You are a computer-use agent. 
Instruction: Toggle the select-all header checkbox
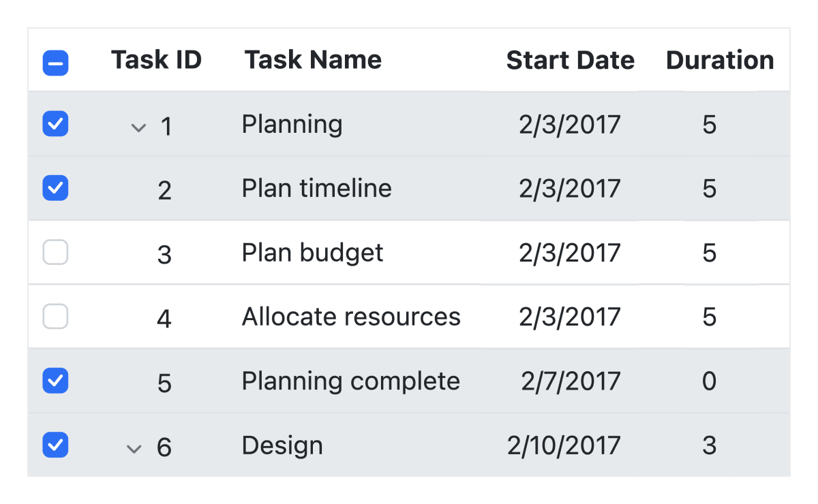click(55, 63)
